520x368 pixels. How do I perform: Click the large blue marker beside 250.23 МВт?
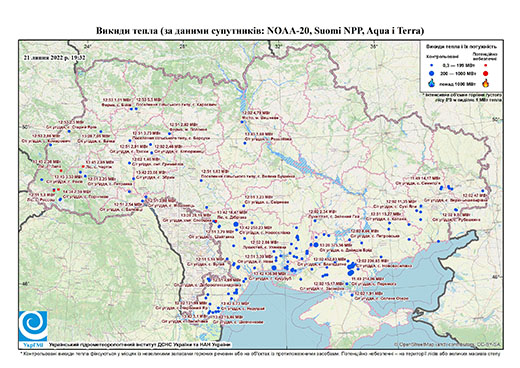pyautogui.click(x=236, y=224)
